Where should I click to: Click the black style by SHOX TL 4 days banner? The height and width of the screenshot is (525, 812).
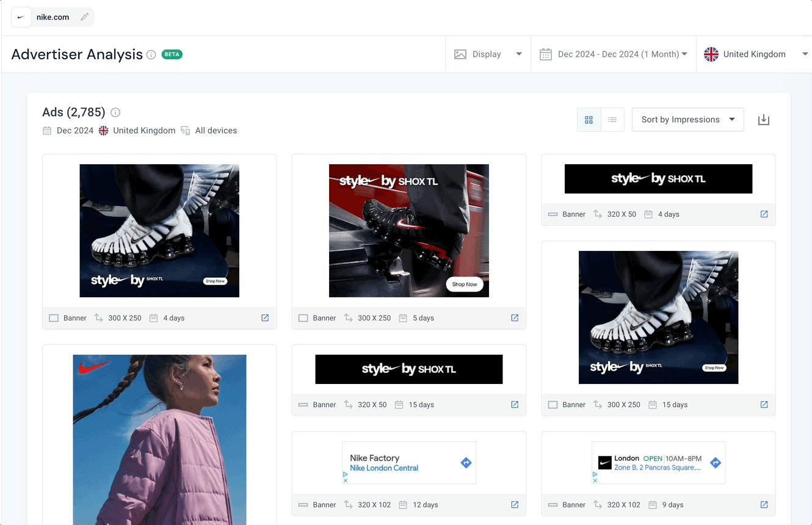click(658, 179)
